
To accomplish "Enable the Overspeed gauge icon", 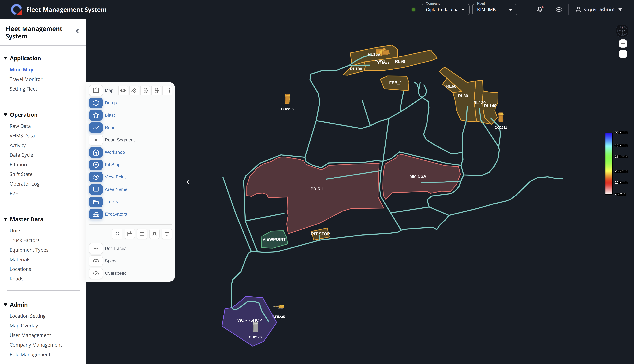I will pos(96,273).
